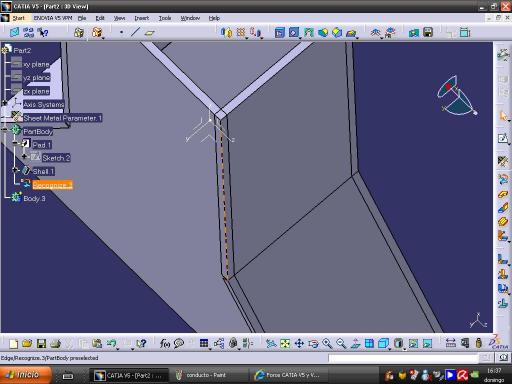This screenshot has height=384, width=512.
Task: Open the Window menu
Action: 190,18
